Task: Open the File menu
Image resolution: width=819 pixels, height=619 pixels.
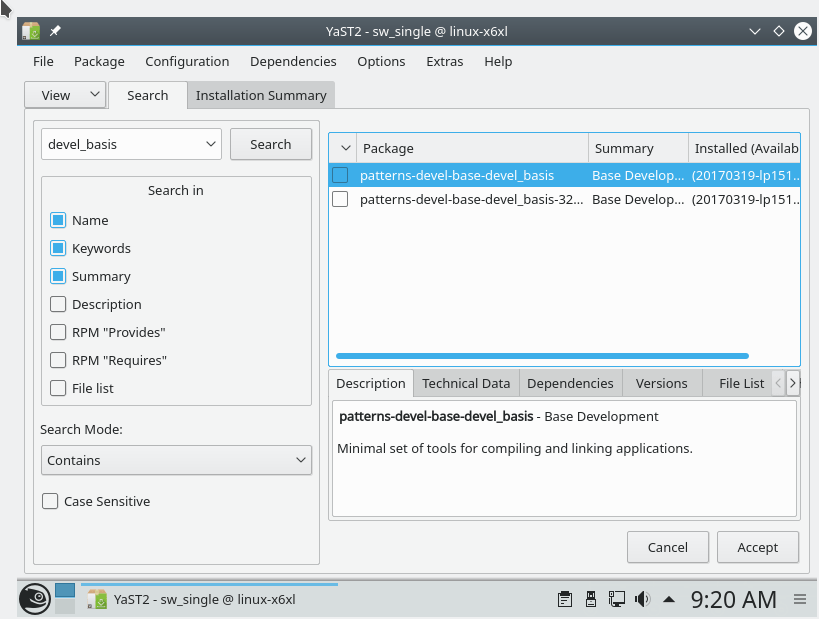Action: tap(43, 61)
